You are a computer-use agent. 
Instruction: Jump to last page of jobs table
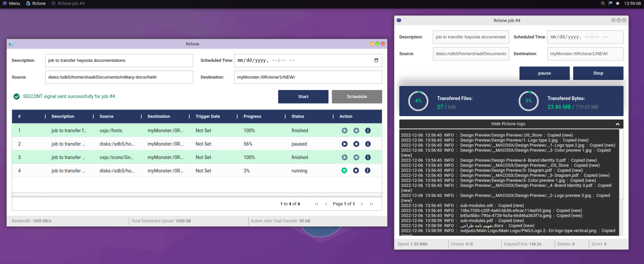click(371, 204)
